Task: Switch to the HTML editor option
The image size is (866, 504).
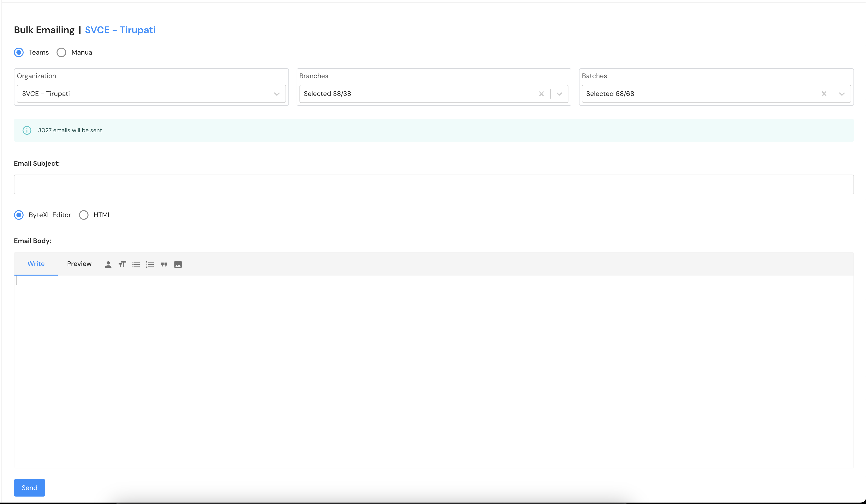Action: (x=84, y=215)
